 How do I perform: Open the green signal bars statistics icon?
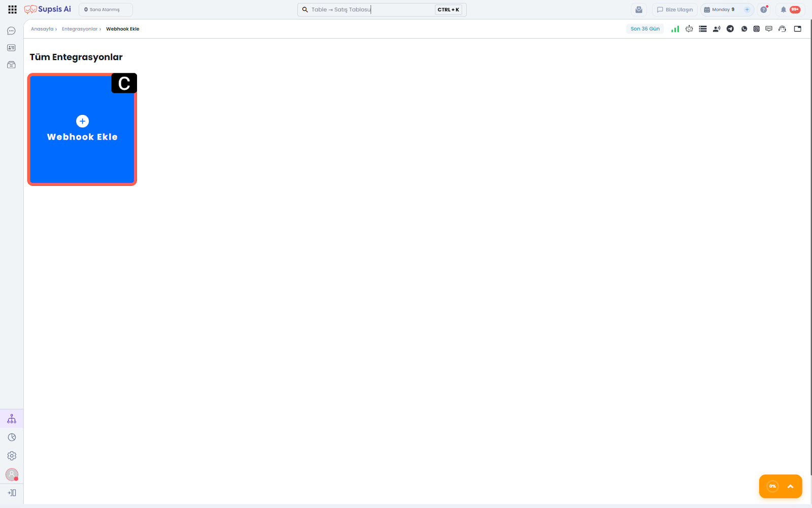(675, 29)
